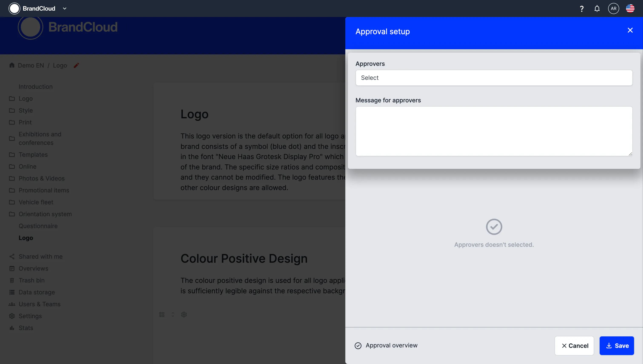Open the AR user avatar menu

[x=613, y=8]
